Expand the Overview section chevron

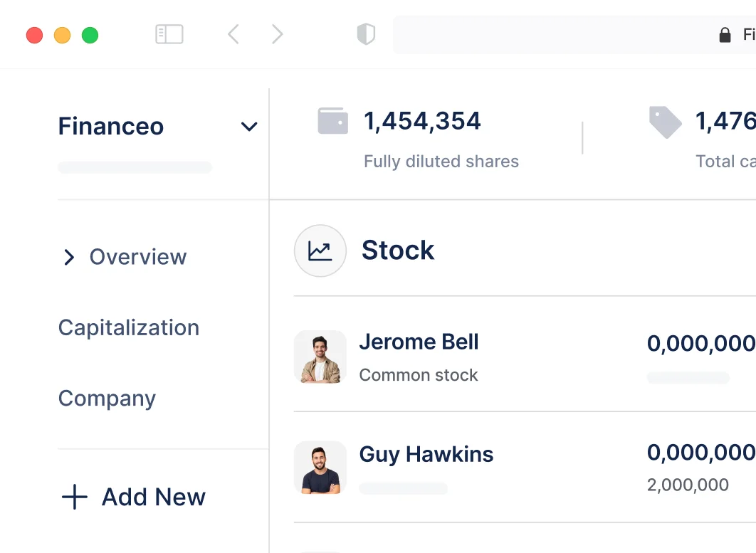69,258
